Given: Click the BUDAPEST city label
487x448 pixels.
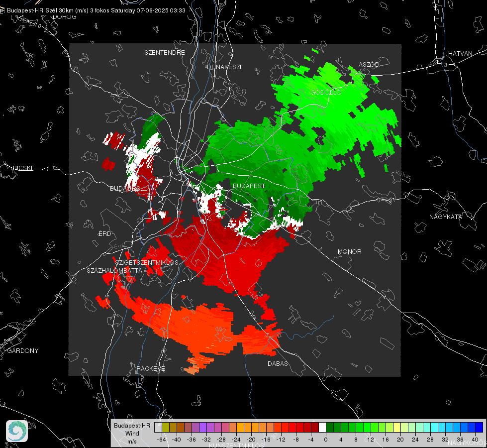Looking at the screenshot, I should (249, 186).
